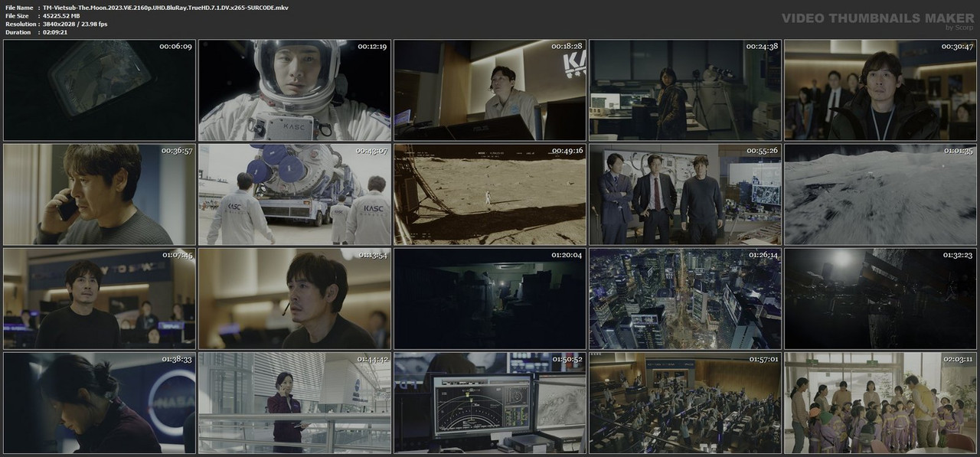This screenshot has height=457, width=980.
Task: Open the dark room thumbnail at 01:20:04
Action: 490,299
